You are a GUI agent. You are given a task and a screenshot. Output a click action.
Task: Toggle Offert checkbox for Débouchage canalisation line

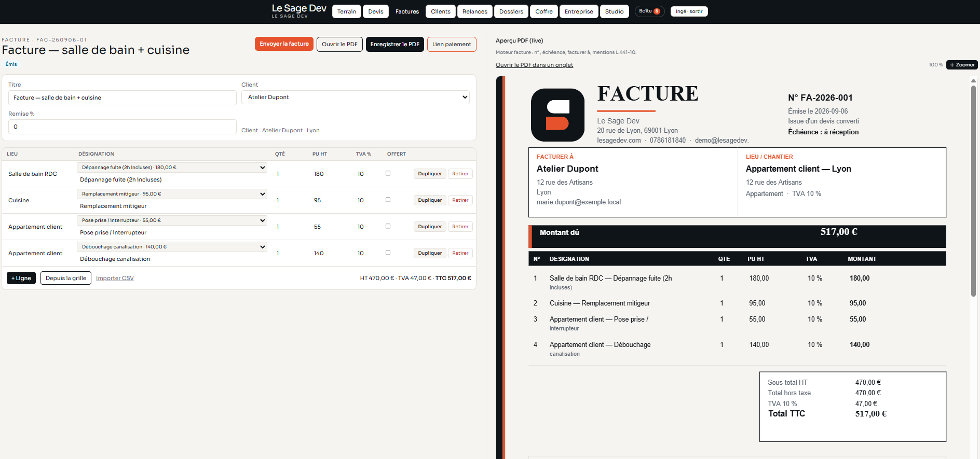coord(388,253)
